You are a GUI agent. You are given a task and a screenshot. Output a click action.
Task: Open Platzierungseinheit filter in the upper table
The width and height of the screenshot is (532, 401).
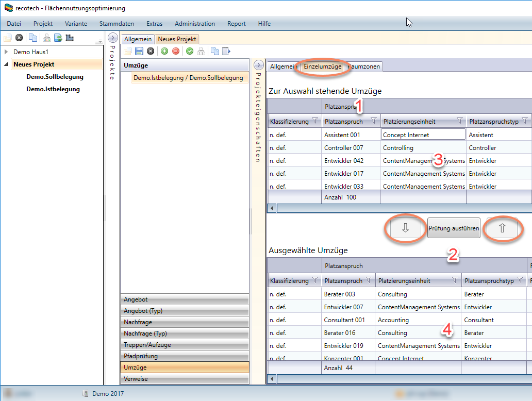coord(459,121)
